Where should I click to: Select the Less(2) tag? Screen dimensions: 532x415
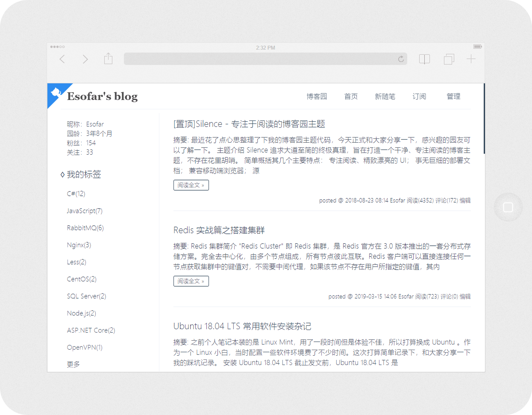click(76, 262)
